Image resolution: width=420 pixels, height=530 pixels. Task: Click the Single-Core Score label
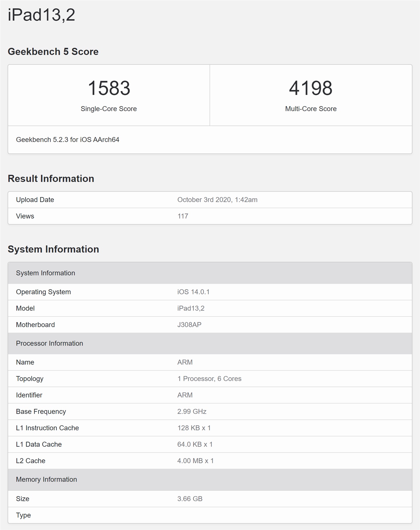pyautogui.click(x=109, y=109)
